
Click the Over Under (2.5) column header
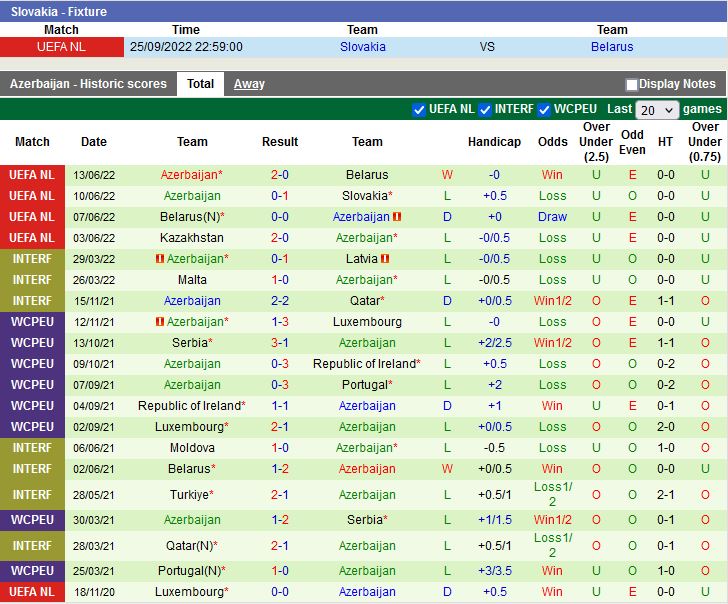tap(596, 142)
